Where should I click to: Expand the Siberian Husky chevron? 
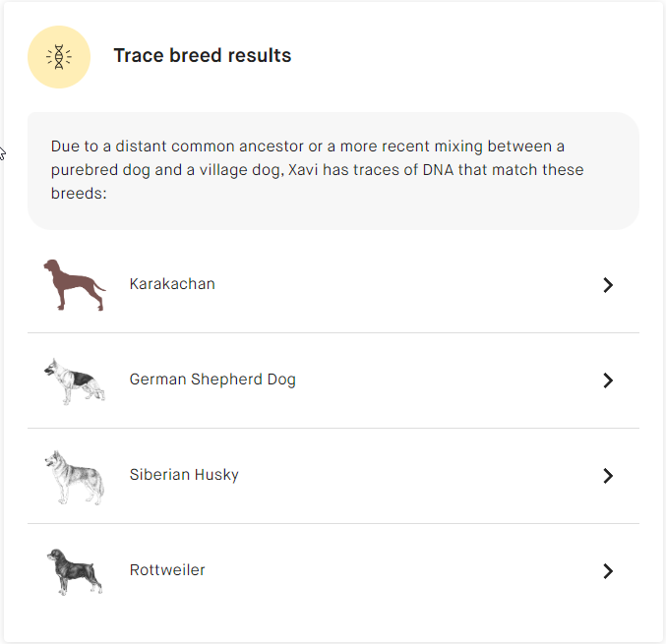click(608, 476)
